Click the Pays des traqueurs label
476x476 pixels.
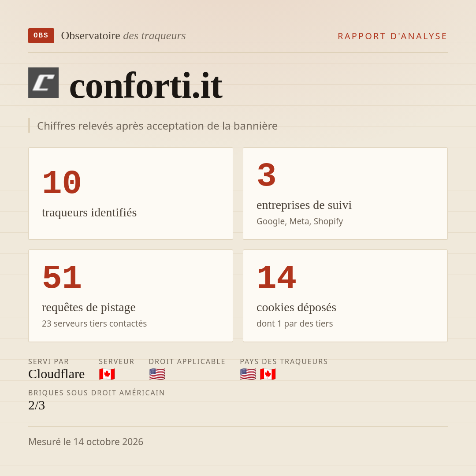pos(284,361)
